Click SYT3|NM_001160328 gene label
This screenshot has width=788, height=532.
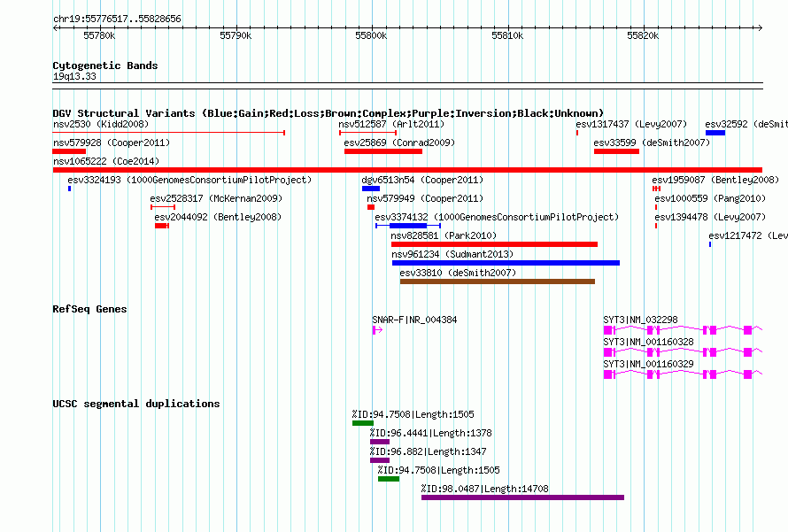click(648, 342)
